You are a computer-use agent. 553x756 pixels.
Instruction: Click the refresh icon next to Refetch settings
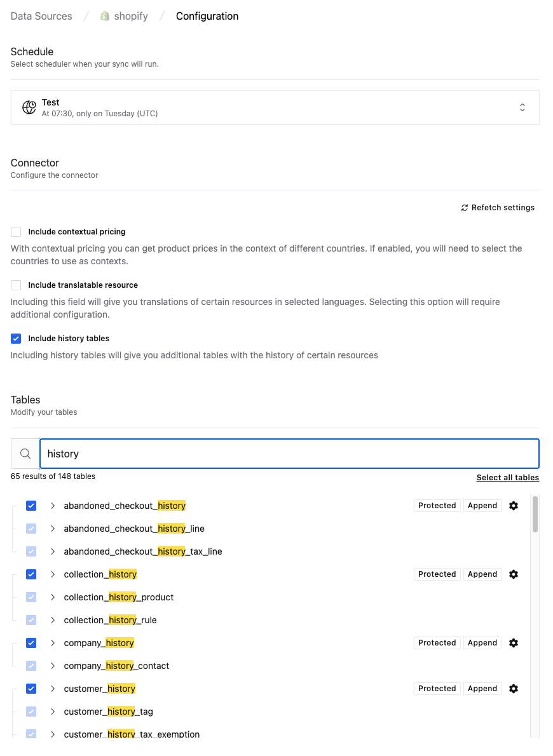point(464,207)
